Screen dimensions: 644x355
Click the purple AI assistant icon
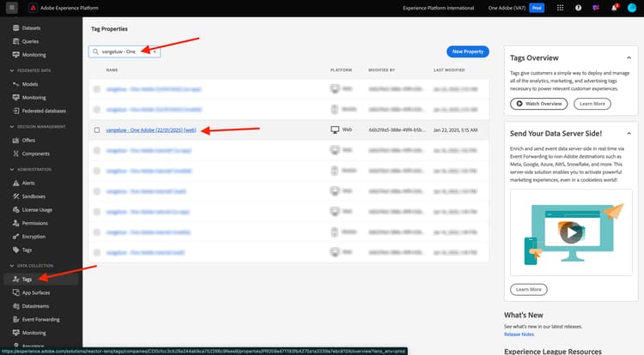[596, 8]
